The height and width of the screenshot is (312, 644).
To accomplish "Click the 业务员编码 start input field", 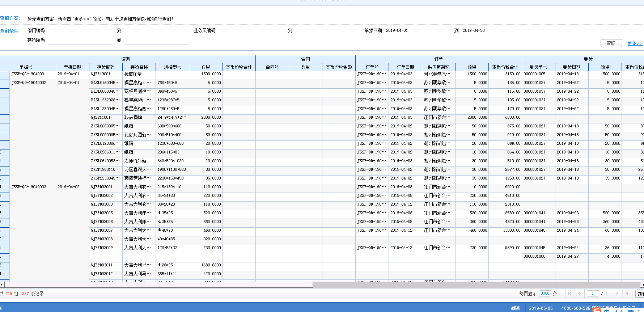I will pos(250,31).
